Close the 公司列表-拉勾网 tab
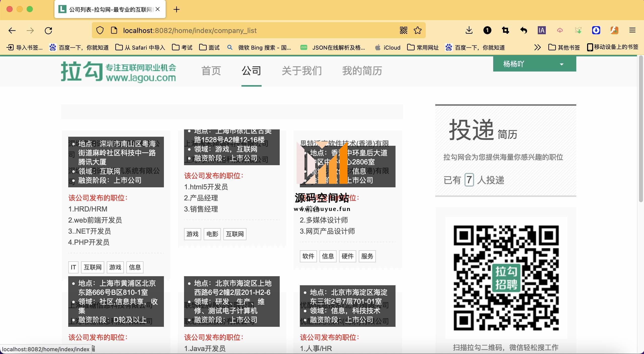This screenshot has width=644, height=354. 158,9
